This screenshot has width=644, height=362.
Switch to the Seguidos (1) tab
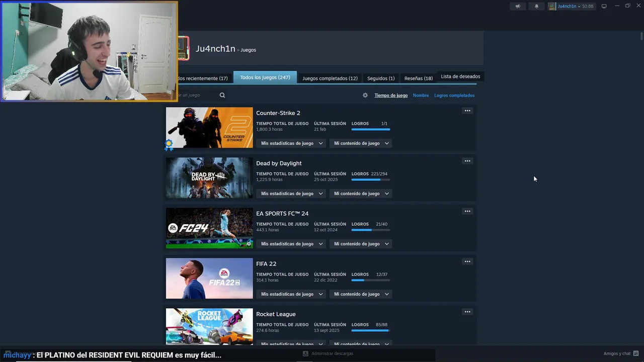tap(381, 78)
